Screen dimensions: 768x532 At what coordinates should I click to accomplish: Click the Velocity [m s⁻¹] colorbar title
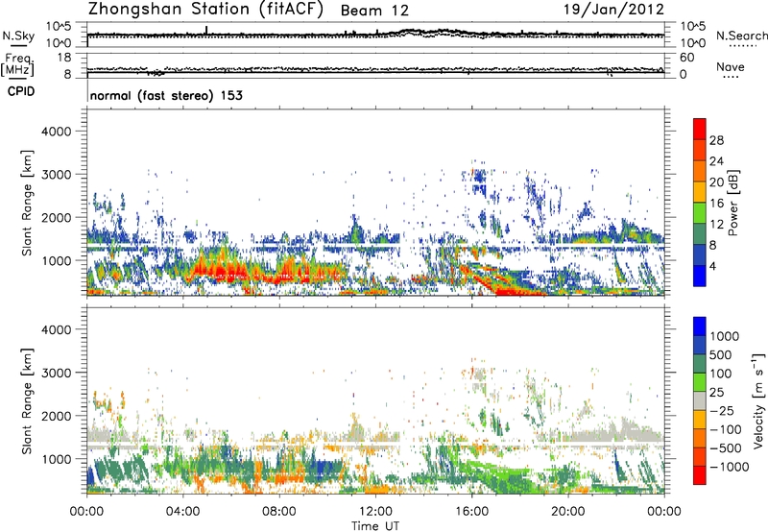pyautogui.click(x=758, y=400)
